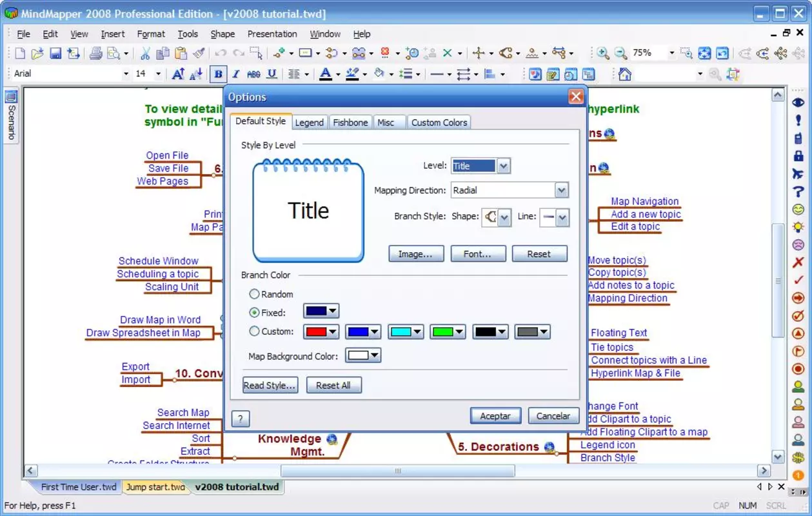Click the Options dialog help question button
Viewport: 812px width, 516px height.
point(240,419)
